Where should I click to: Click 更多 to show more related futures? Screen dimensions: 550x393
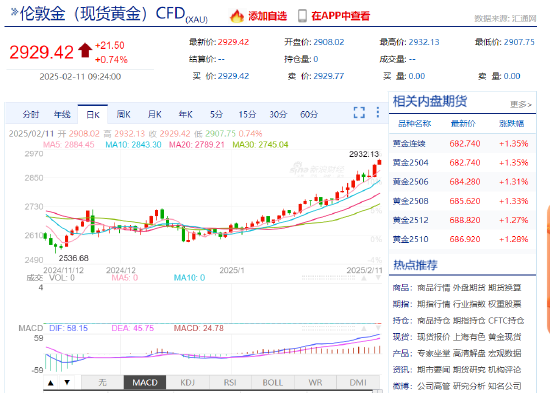click(521, 104)
